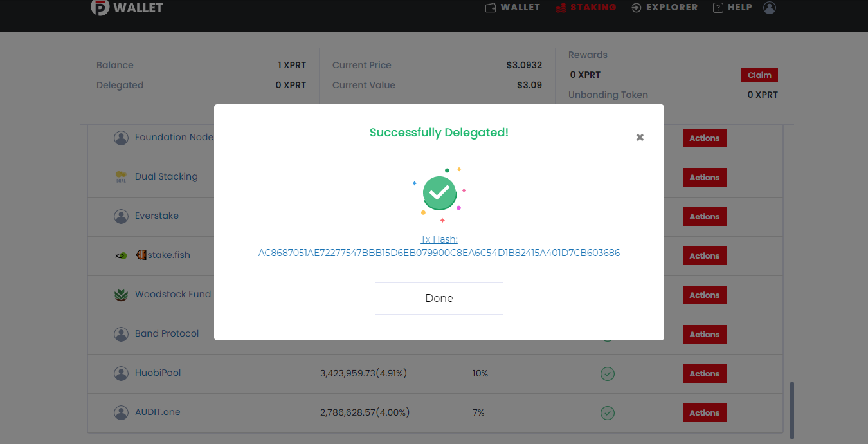This screenshot has height=444, width=868.
Task: Open Actions for Band Protocol
Action: pyautogui.click(x=705, y=335)
